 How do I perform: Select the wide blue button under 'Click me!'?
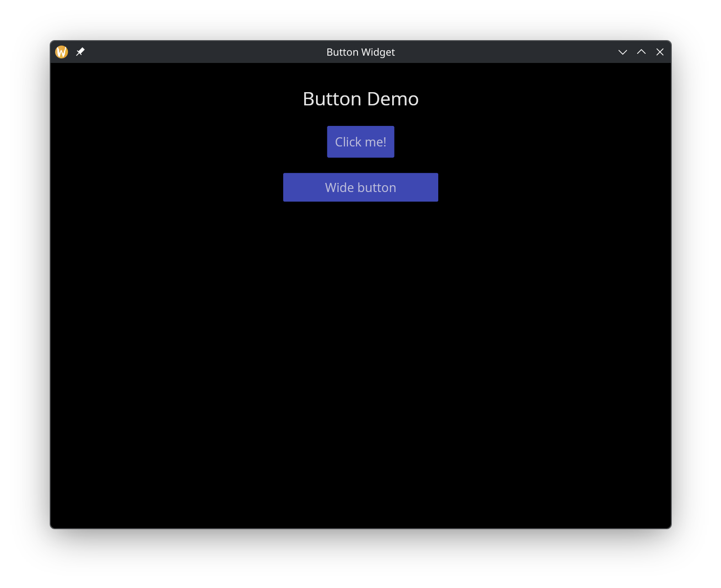[360, 187]
